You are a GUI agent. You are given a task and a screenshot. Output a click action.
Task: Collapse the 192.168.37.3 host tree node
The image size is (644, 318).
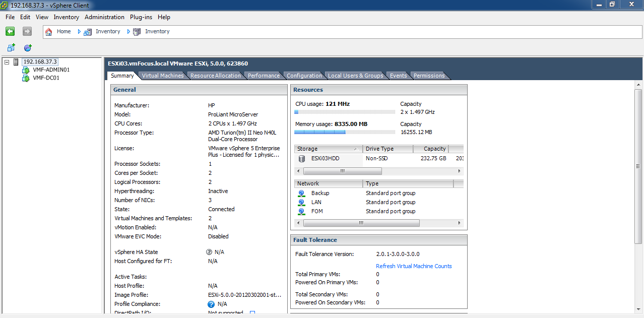click(7, 62)
